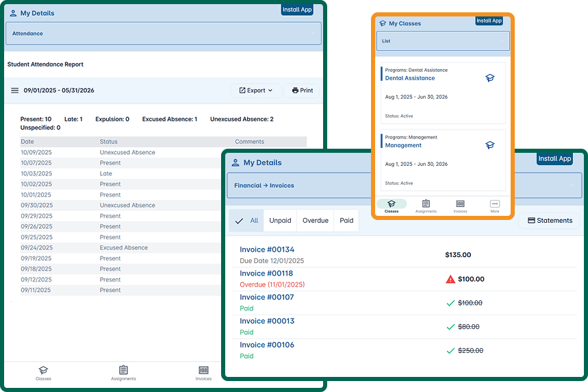
Task: Open hamburger menu beside attendance date range
Action: tap(14, 90)
